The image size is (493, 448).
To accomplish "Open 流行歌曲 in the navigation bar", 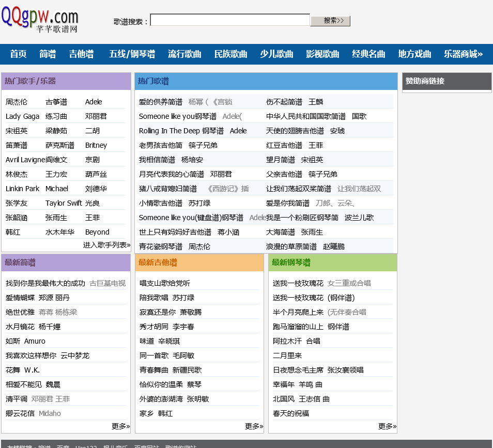I will [x=184, y=54].
